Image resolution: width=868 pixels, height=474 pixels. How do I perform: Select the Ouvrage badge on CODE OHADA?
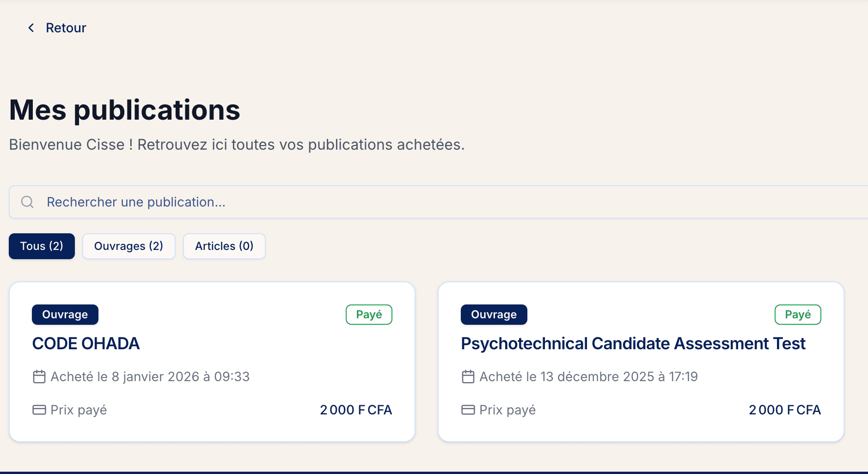[x=65, y=315]
